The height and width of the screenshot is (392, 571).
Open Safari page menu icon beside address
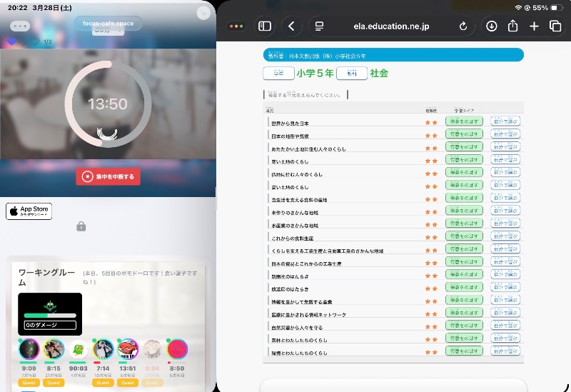319,26
